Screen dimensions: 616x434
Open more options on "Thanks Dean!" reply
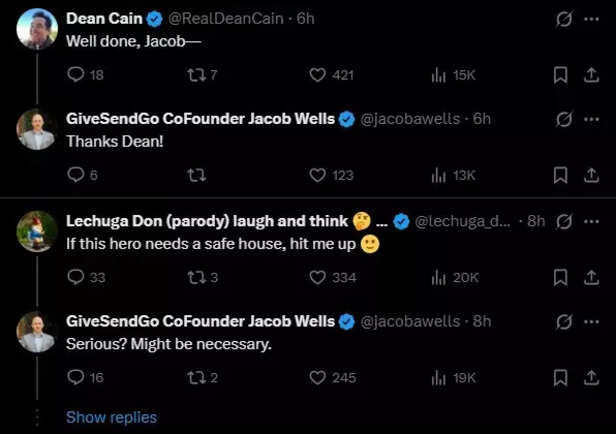[x=591, y=118]
